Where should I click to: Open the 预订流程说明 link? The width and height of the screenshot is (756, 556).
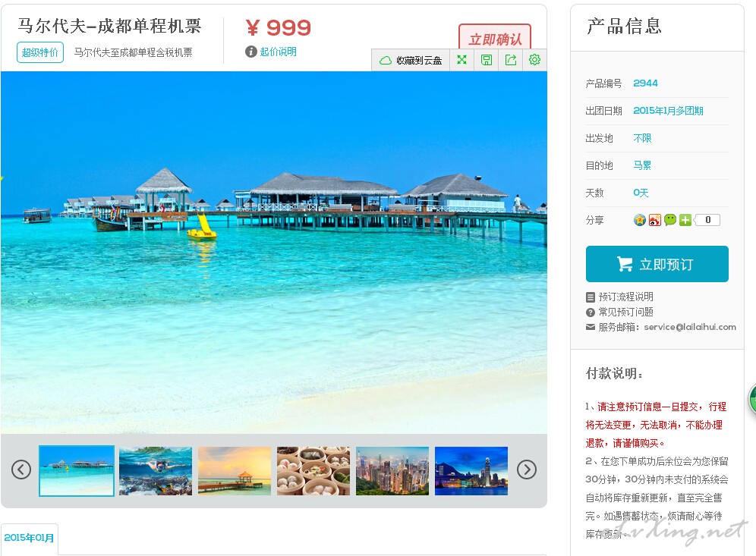coord(625,297)
